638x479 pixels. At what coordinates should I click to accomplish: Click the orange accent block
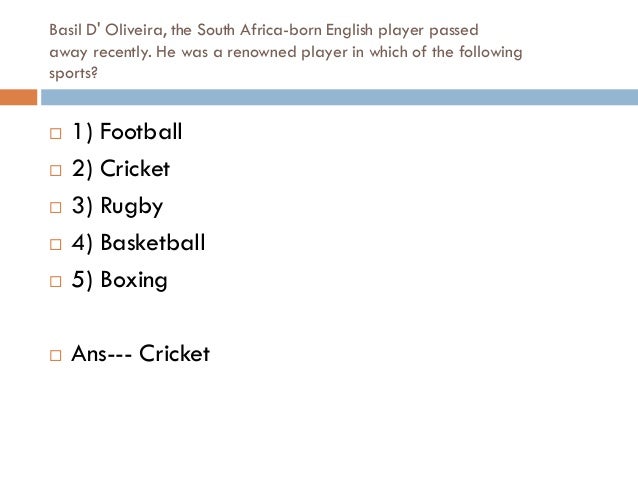tap(18, 97)
